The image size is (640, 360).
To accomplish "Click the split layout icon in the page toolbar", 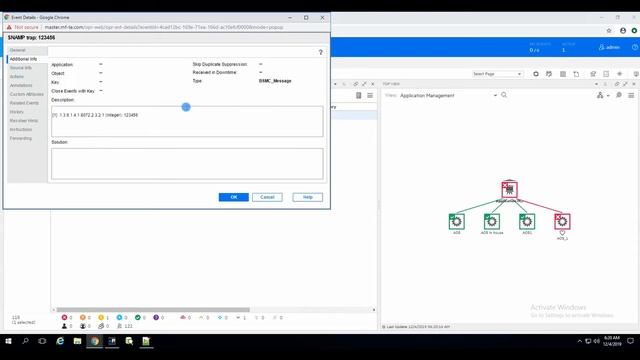I will tap(606, 74).
